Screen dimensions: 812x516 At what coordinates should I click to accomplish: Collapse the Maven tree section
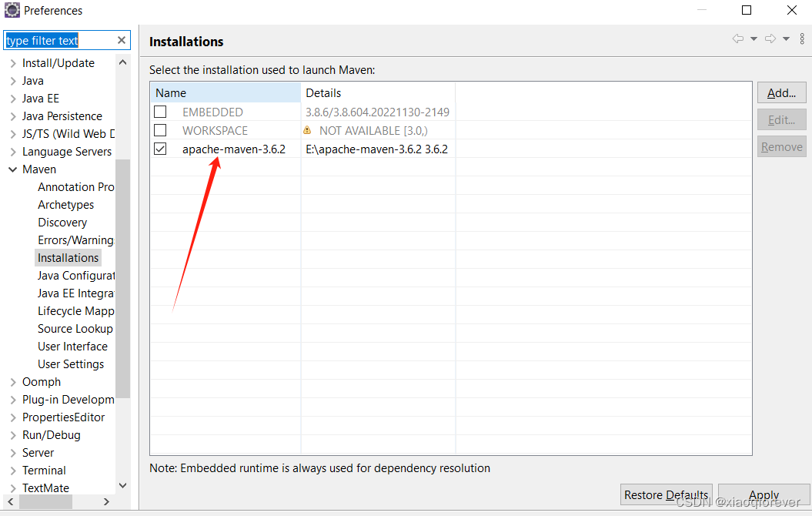pyautogui.click(x=12, y=169)
